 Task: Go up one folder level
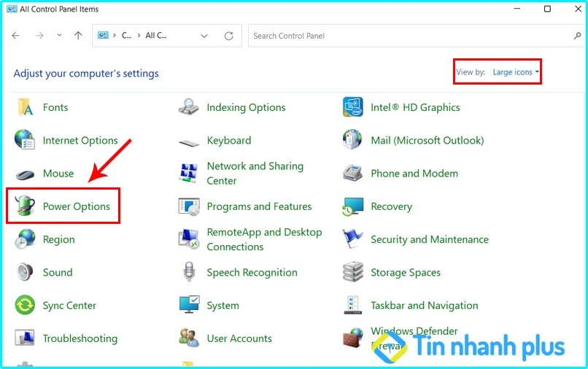tap(78, 36)
